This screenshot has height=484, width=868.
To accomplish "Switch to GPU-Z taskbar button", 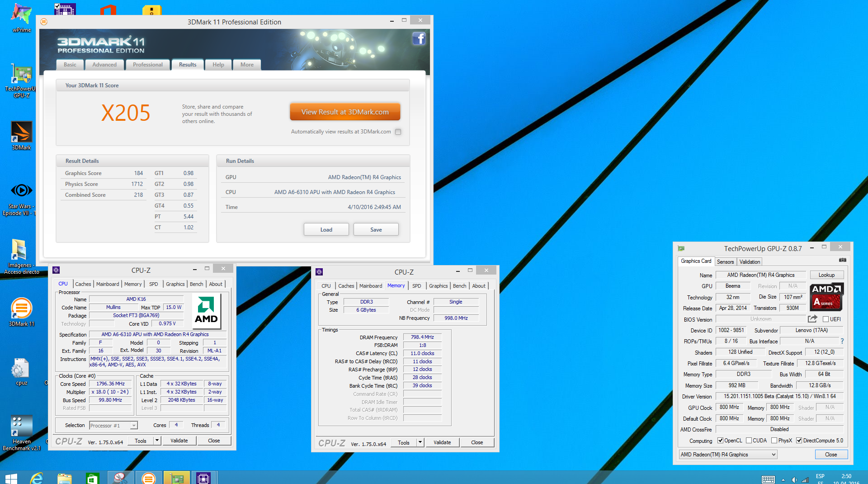I will point(176,478).
